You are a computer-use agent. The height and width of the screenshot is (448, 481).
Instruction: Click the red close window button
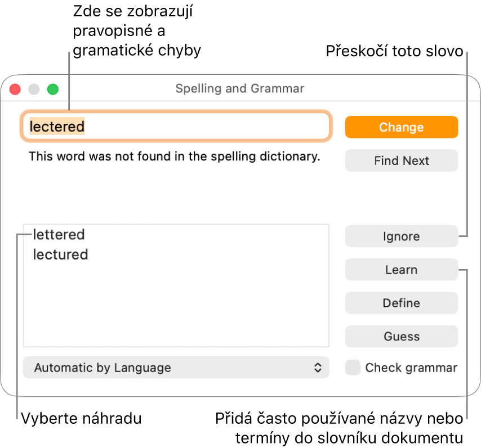click(15, 89)
